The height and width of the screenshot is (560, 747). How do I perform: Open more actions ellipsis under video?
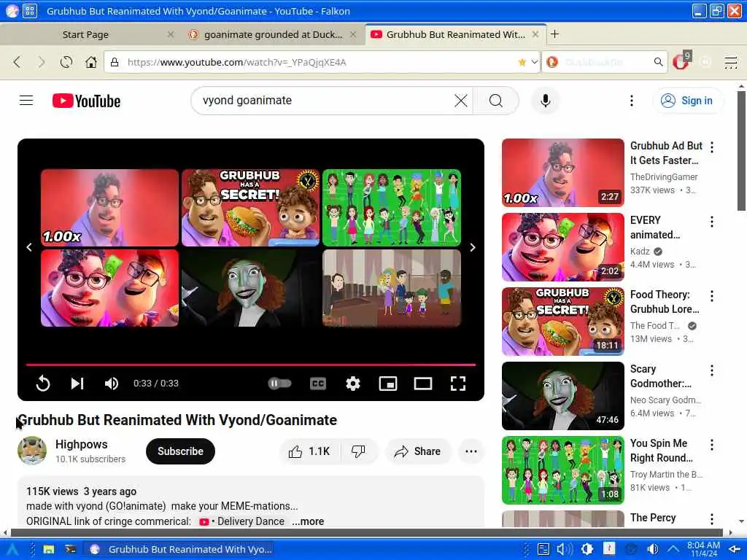(x=471, y=451)
